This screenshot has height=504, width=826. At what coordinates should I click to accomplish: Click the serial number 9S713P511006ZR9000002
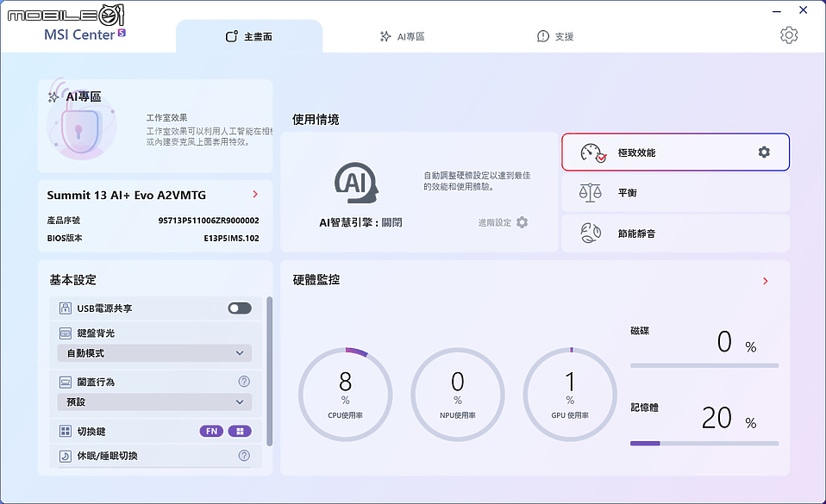pos(209,221)
